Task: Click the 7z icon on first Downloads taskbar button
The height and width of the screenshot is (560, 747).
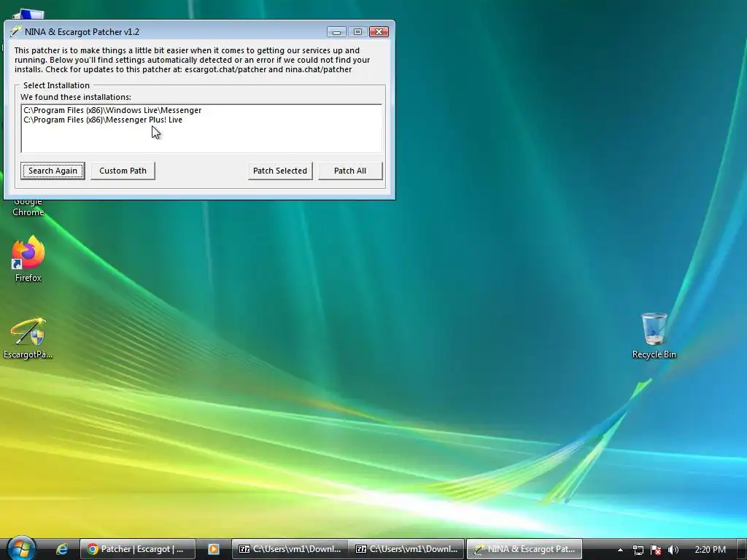Action: pos(244,549)
